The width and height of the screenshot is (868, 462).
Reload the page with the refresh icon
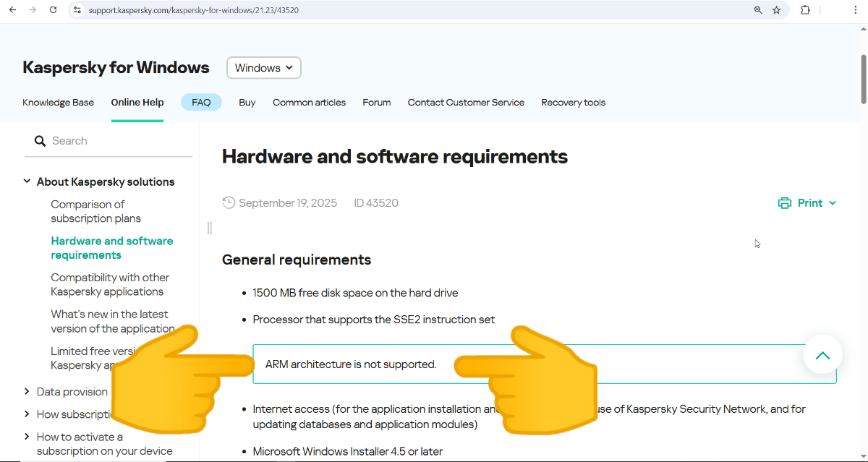(53, 10)
